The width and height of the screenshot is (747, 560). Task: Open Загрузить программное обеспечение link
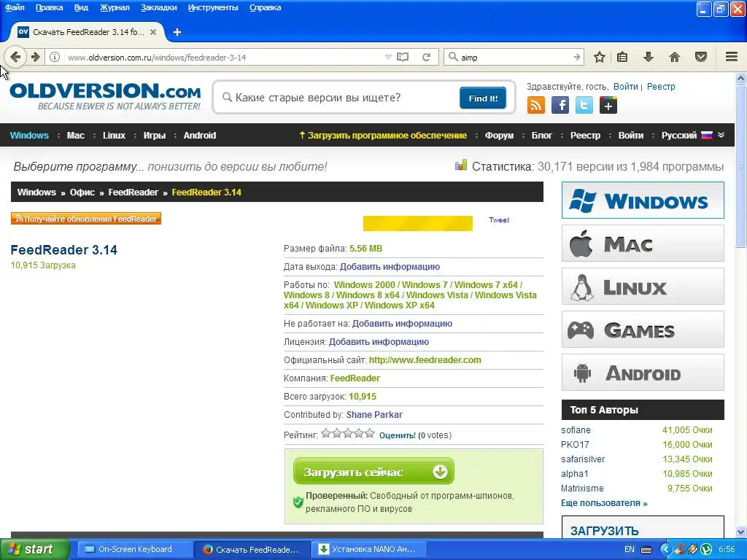pyautogui.click(x=382, y=135)
